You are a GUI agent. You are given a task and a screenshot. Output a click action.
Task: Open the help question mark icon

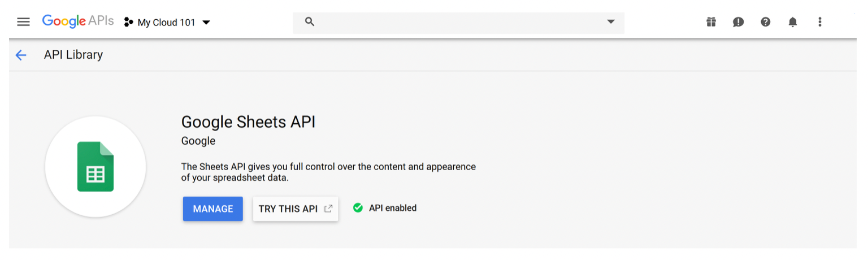[x=766, y=22]
